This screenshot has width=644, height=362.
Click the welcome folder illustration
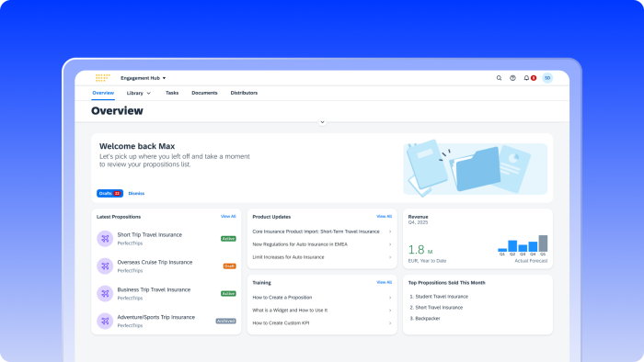coord(476,169)
